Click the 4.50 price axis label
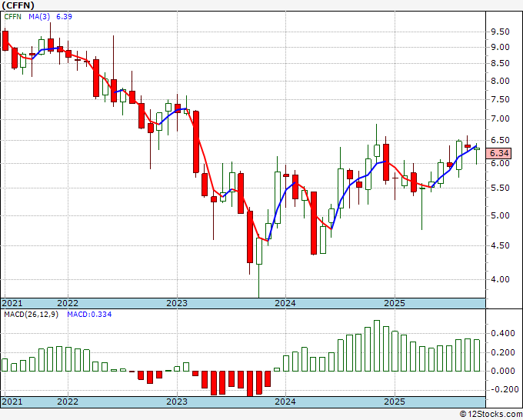The height and width of the screenshot is (420, 523). 500,245
